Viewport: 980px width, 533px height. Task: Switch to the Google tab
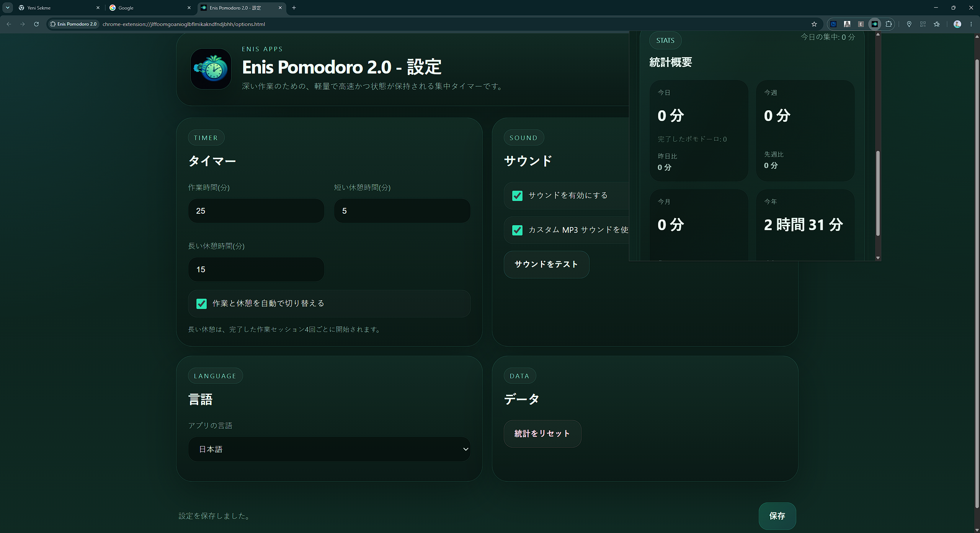[150, 8]
